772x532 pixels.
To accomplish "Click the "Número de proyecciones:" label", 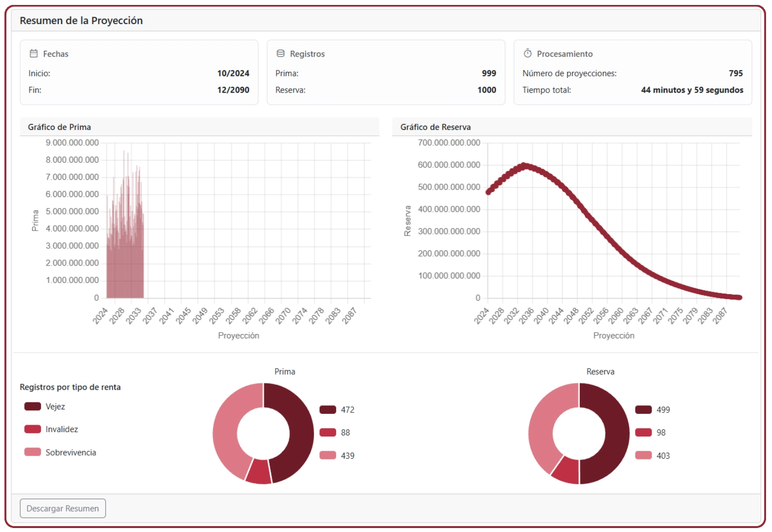I will click(569, 73).
